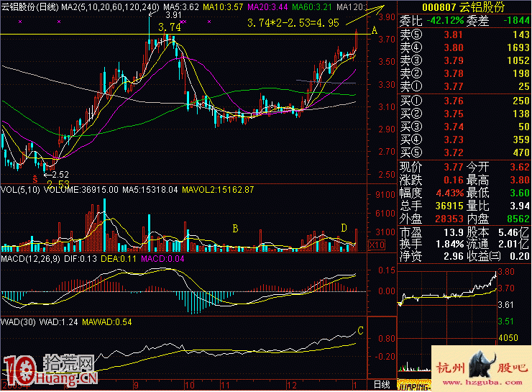Click the DEA:0.11 MACD value

(119, 259)
